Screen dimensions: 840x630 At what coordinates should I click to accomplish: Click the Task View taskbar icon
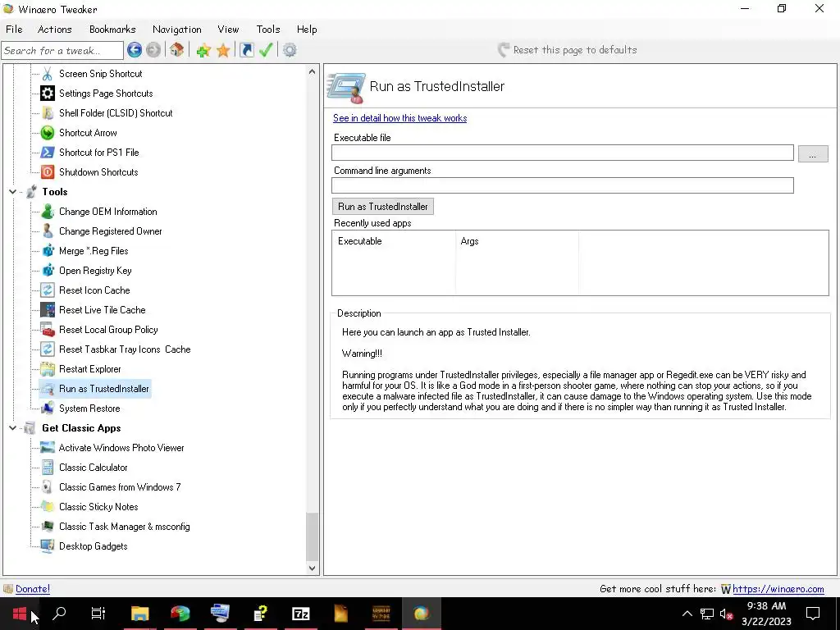click(x=98, y=614)
